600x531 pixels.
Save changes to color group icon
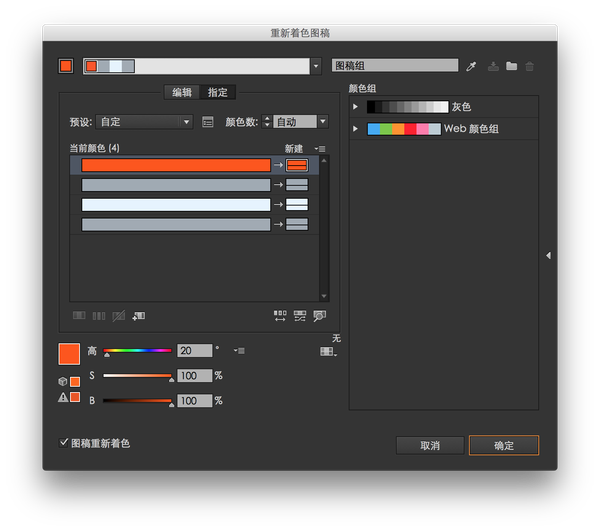493,66
